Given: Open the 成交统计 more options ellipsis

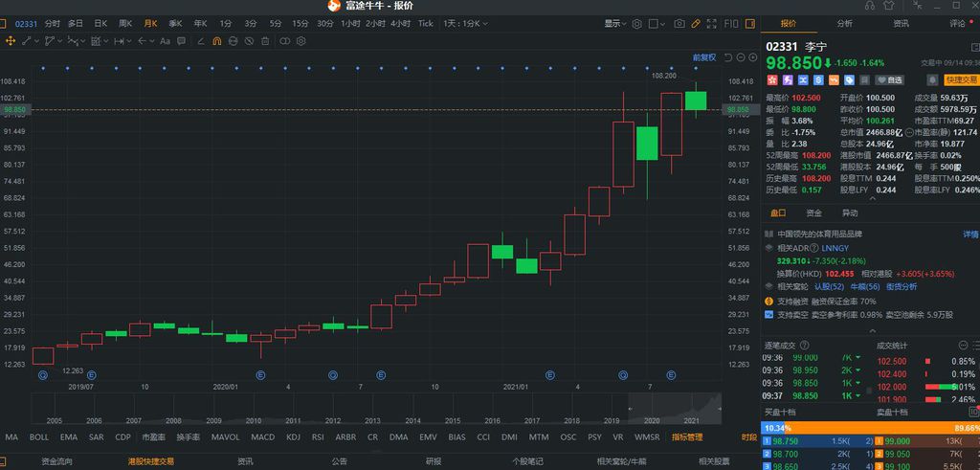Looking at the screenshot, I should click(963, 346).
